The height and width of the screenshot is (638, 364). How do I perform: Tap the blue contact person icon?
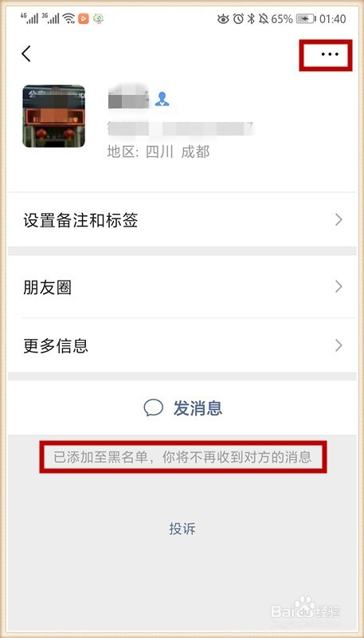162,99
